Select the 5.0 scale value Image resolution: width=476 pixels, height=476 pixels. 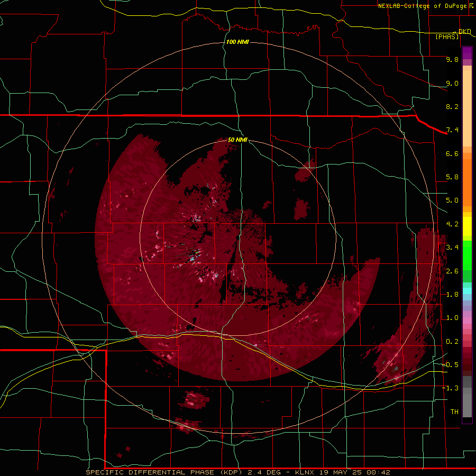point(452,200)
